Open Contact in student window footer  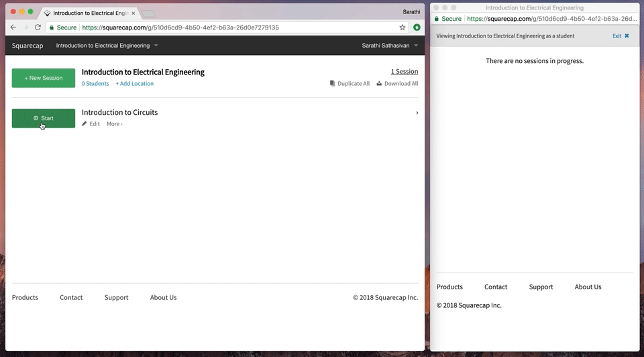tap(496, 287)
